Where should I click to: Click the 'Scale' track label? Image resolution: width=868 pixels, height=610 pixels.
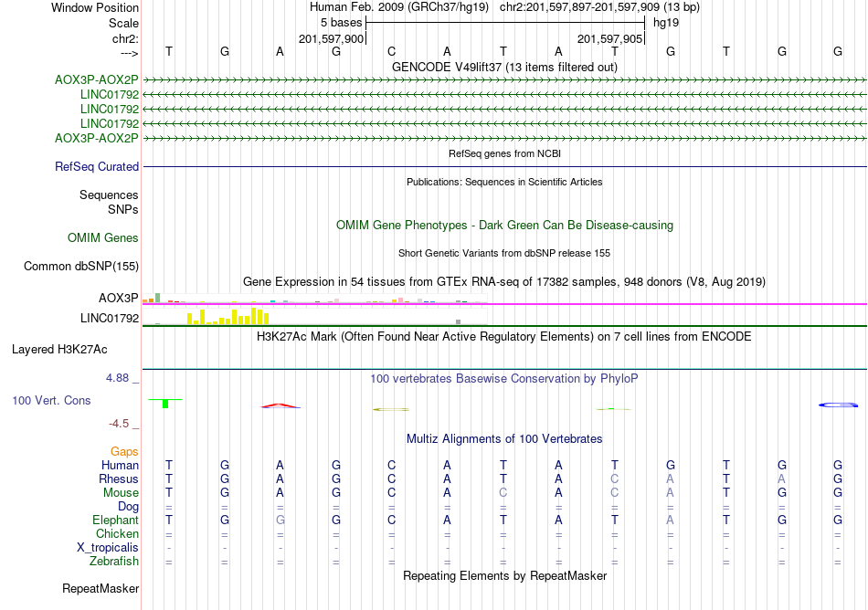(x=123, y=23)
